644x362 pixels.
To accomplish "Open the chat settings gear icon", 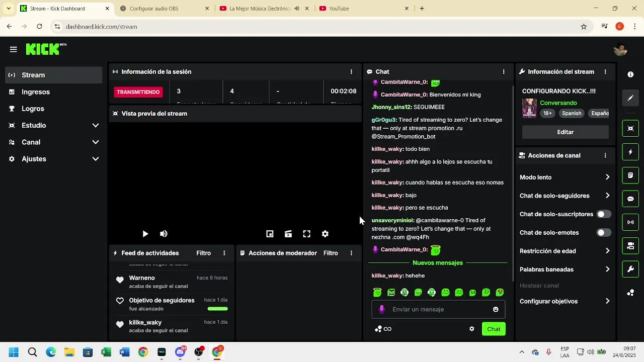I will (471, 329).
